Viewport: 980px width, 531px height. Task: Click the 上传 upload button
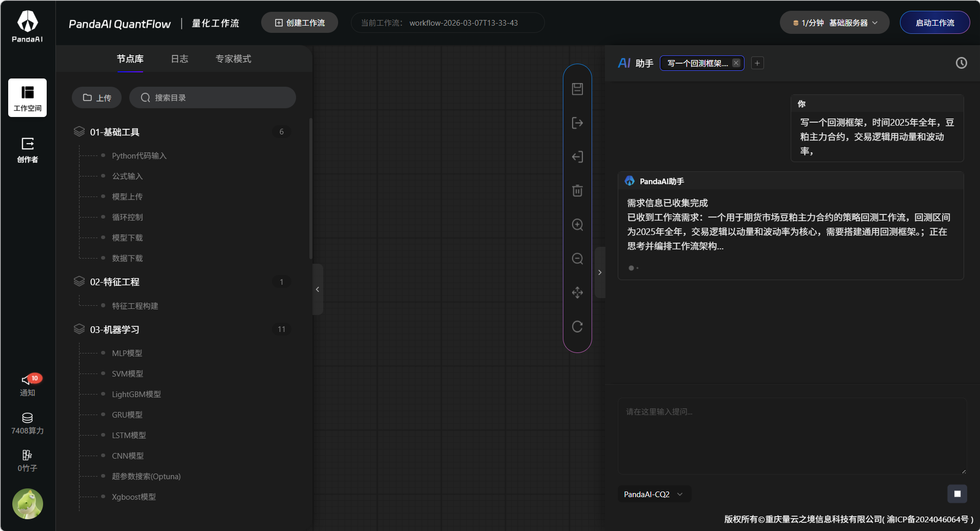tap(96, 97)
